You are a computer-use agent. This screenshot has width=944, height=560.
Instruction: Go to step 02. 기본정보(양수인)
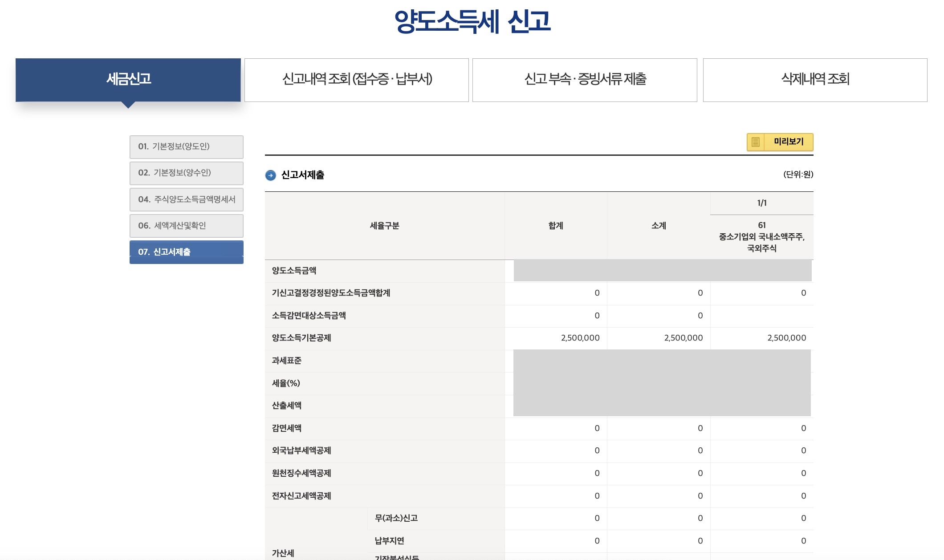186,173
